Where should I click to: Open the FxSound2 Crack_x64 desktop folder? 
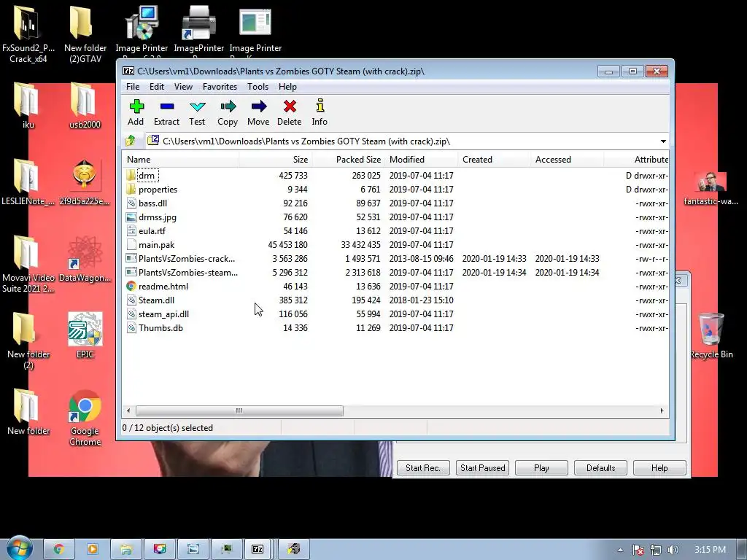(28, 34)
